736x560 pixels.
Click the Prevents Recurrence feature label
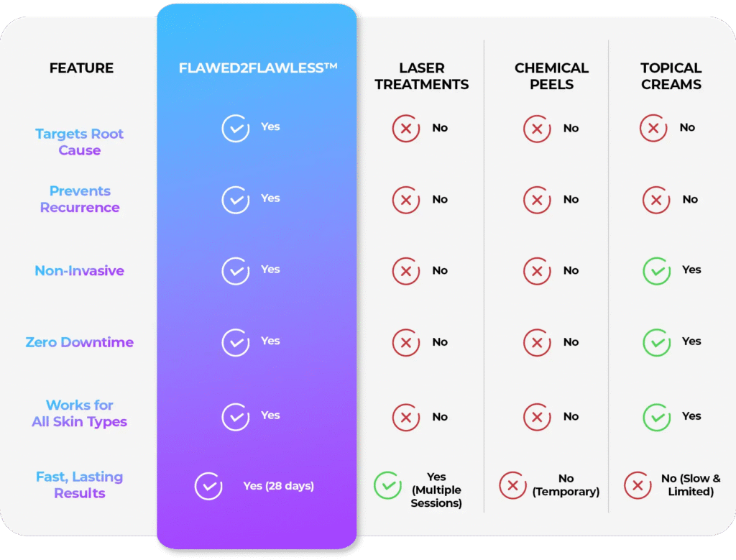(80, 199)
